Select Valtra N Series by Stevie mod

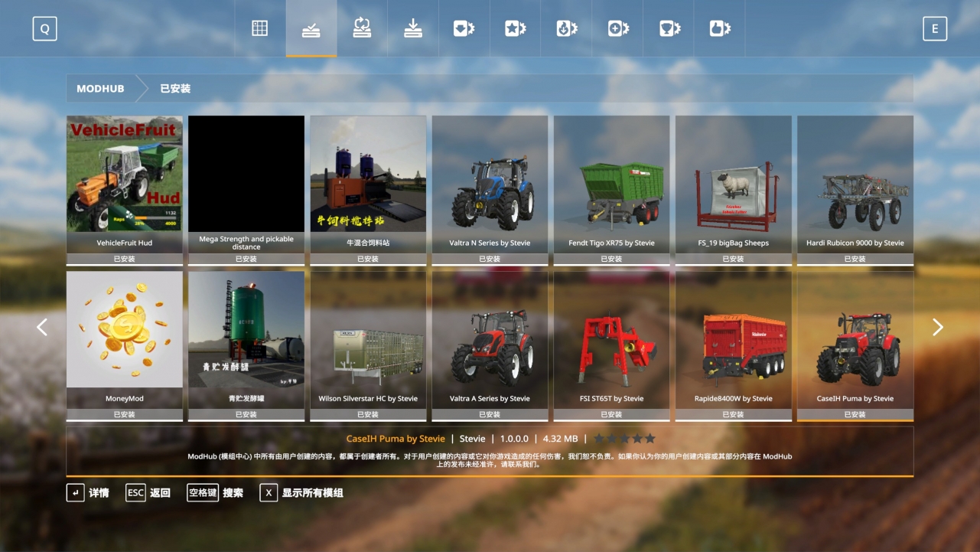pos(490,190)
